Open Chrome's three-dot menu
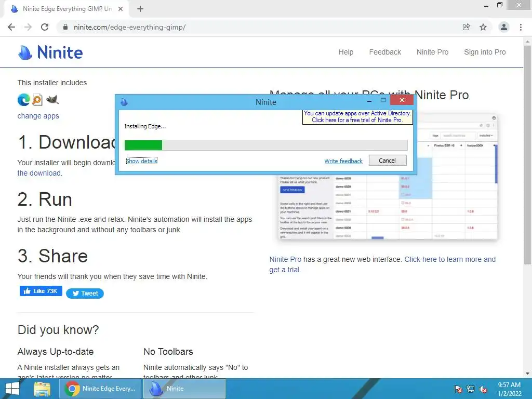Viewport: 532px width, 399px height. [x=521, y=27]
